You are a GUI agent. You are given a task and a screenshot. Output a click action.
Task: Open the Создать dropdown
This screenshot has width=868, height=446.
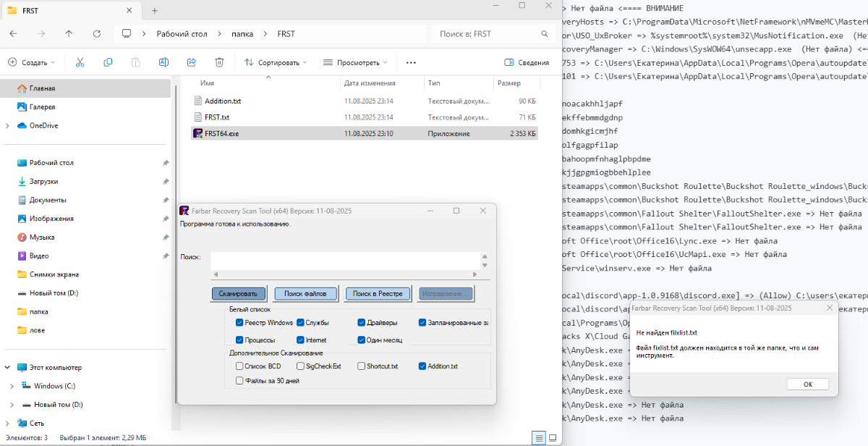(32, 62)
